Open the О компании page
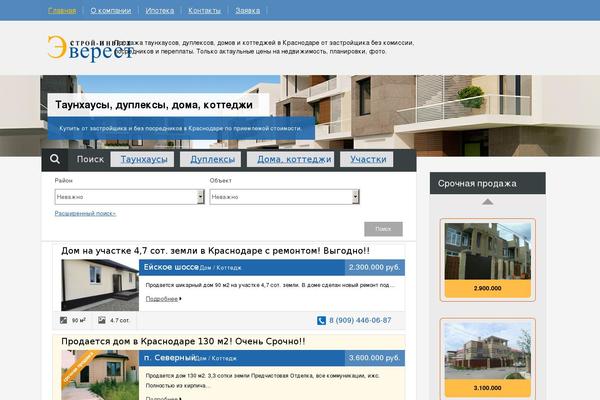This screenshot has height=400, width=600. [x=111, y=11]
